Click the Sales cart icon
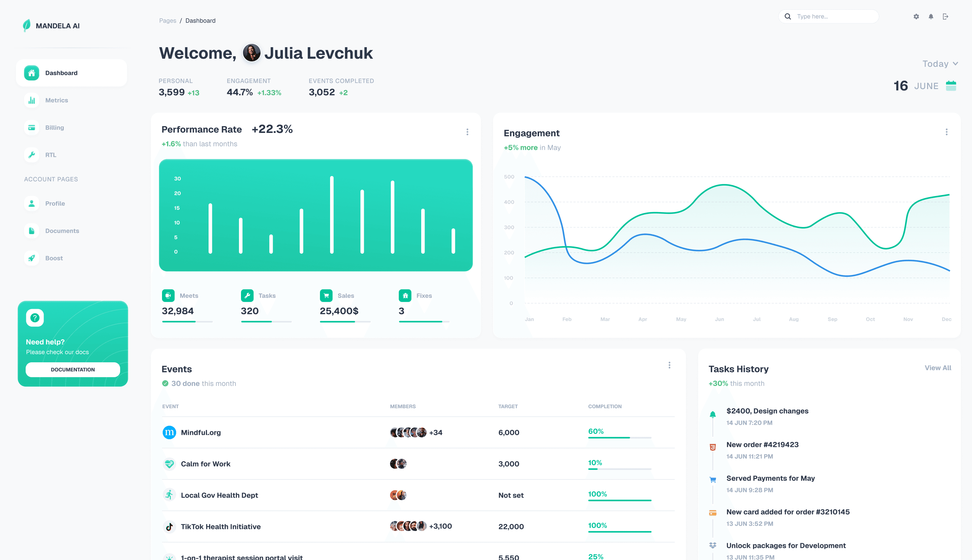Screen dimensions: 972x560 coord(326,296)
